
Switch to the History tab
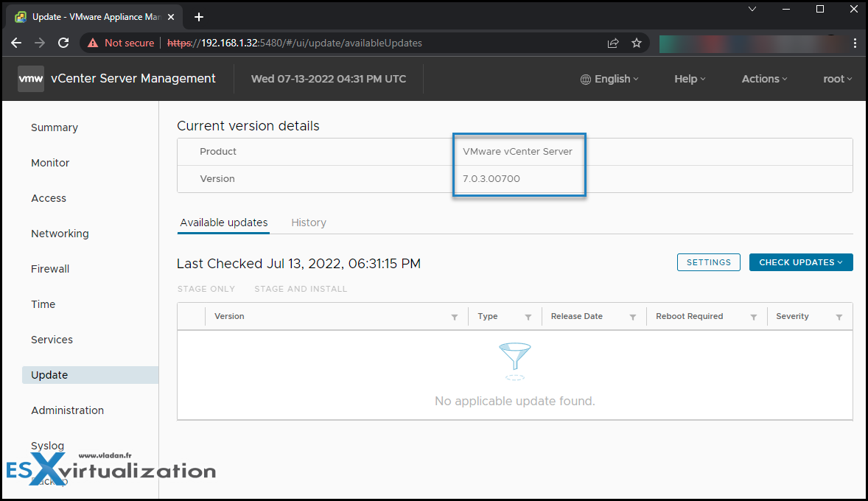click(x=309, y=223)
